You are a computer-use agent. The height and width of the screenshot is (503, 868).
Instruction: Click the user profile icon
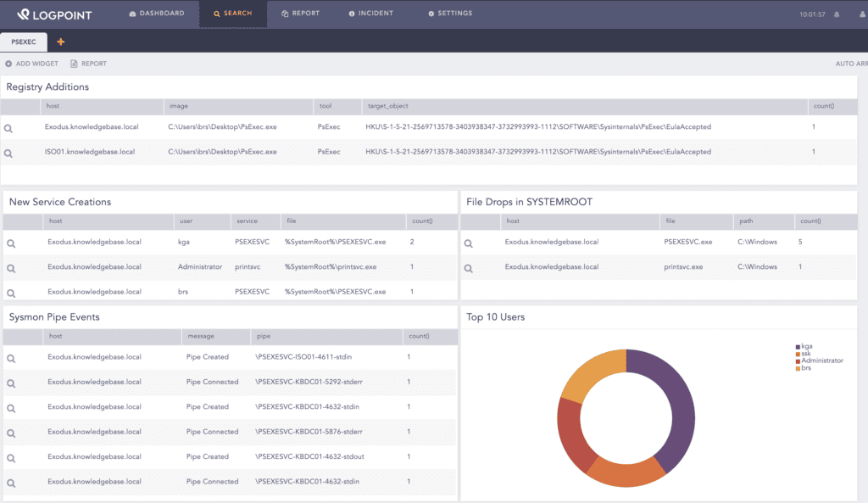(x=860, y=13)
